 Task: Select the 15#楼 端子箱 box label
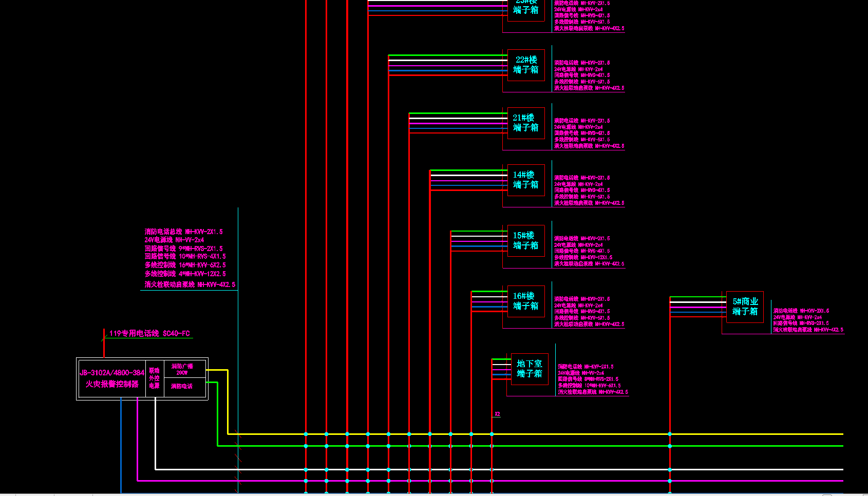pos(526,240)
